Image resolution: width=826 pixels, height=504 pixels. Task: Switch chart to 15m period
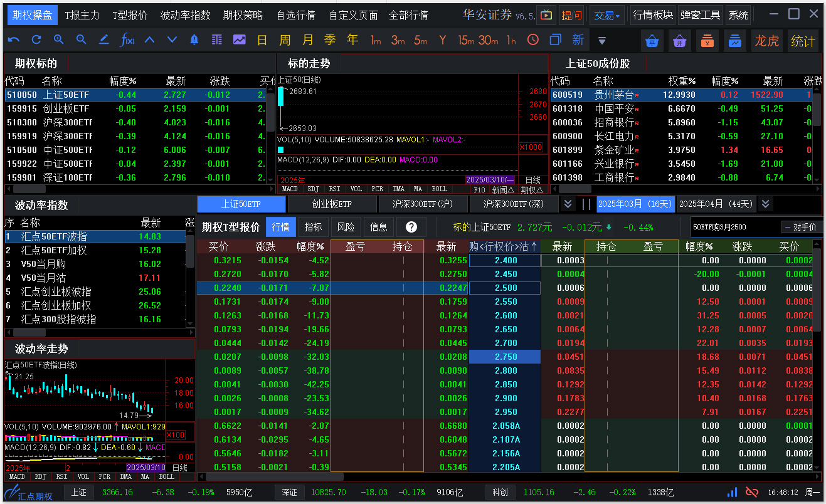(x=466, y=40)
